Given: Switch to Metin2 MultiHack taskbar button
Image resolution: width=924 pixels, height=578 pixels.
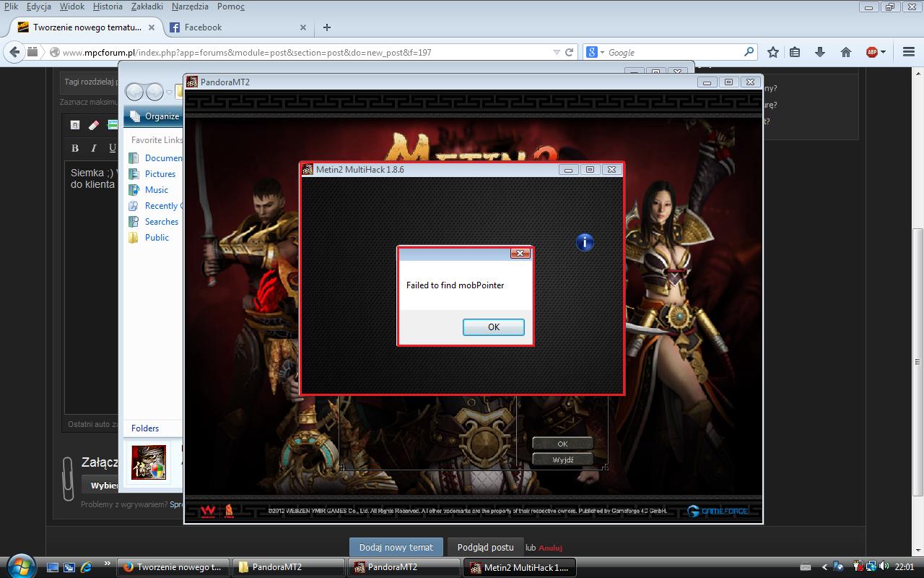Looking at the screenshot, I should click(520, 567).
